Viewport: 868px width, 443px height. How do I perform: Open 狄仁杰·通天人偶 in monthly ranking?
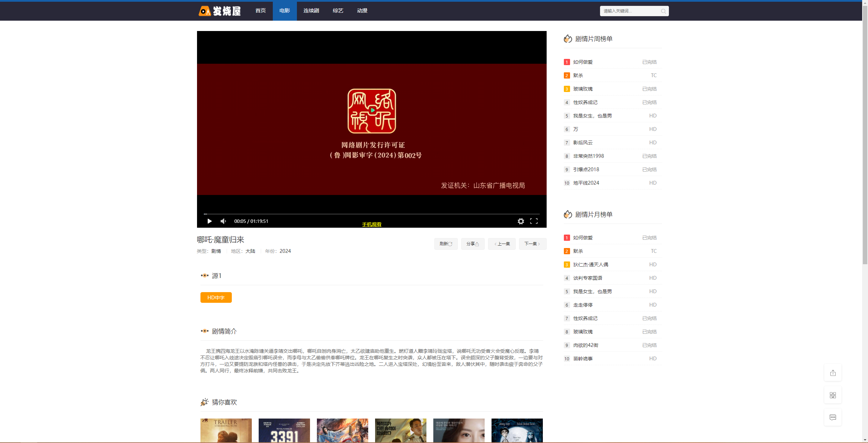(590, 265)
